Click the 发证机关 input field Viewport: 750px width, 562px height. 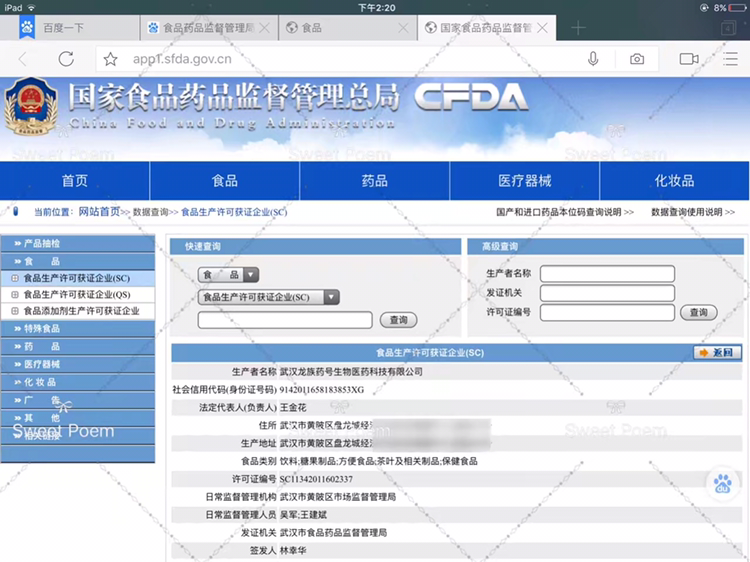pyautogui.click(x=607, y=293)
